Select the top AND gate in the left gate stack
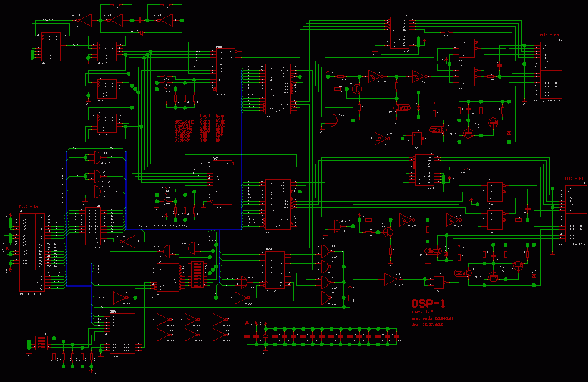Image resolution: width=588 pixels, height=382 pixels. tap(97, 156)
